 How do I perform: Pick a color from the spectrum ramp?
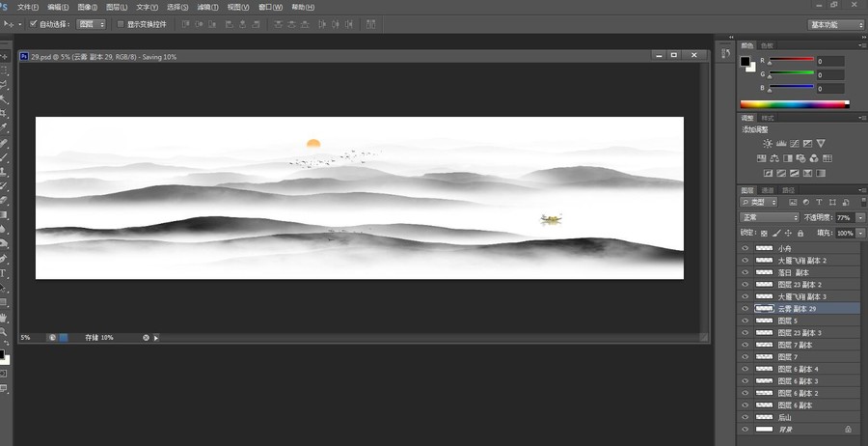point(795,104)
